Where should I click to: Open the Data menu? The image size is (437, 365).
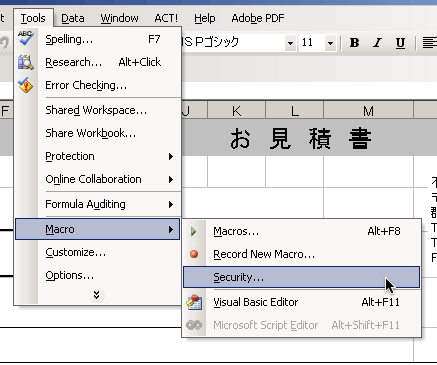click(73, 18)
